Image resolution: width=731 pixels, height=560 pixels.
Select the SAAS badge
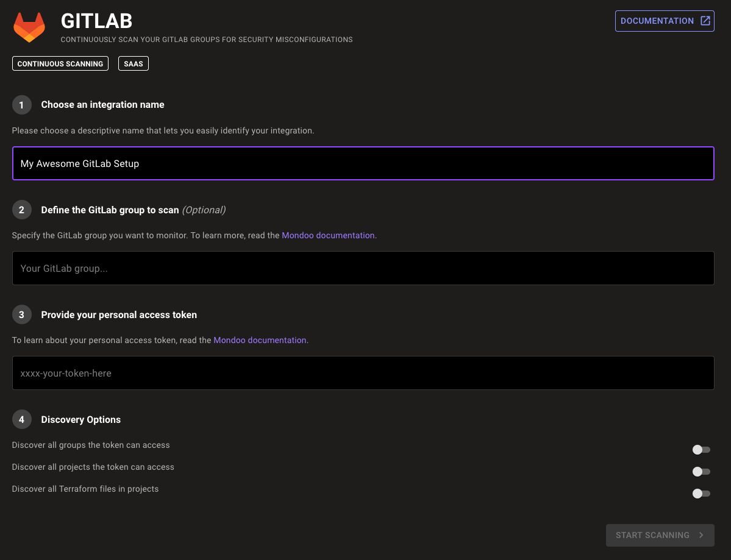133,63
